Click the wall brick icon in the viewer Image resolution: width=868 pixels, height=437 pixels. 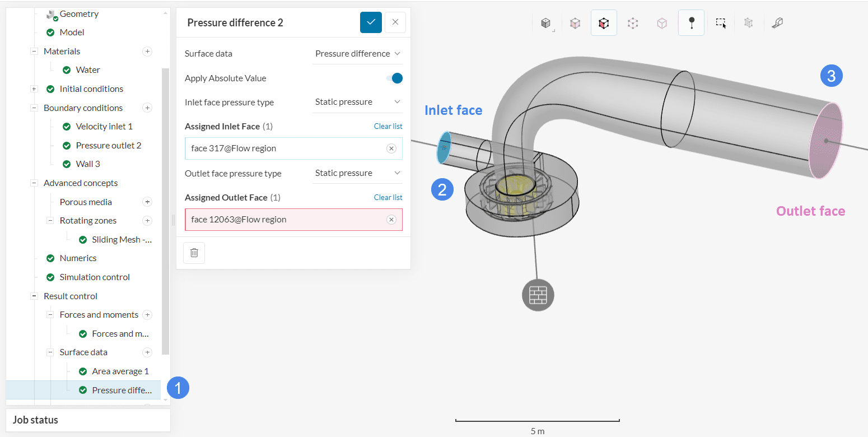538,294
